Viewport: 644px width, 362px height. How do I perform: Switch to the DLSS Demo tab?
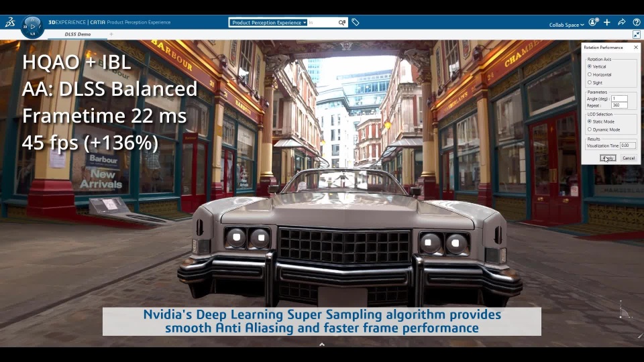[x=78, y=34]
